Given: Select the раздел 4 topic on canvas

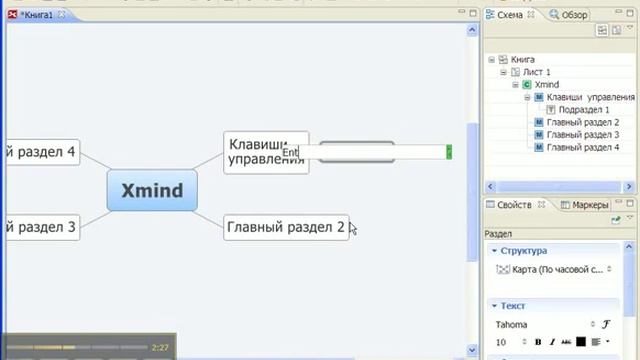Looking at the screenshot, I should click(43, 152).
